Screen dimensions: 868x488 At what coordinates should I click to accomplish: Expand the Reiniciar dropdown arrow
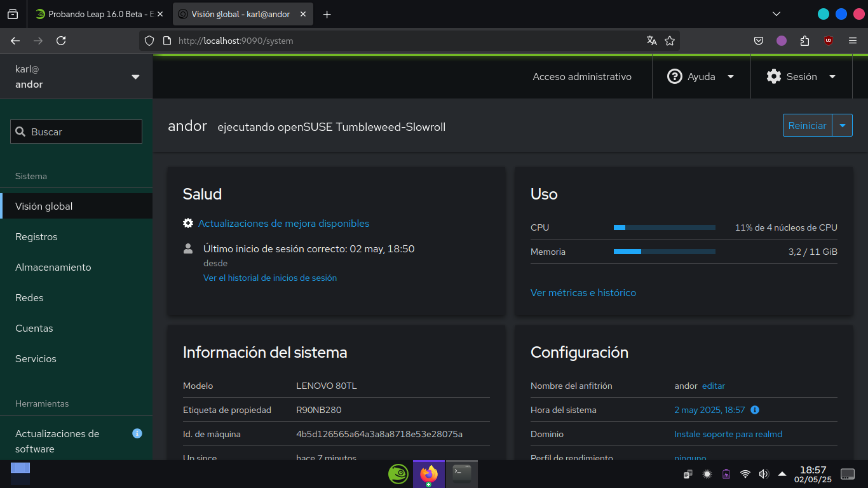(x=843, y=126)
